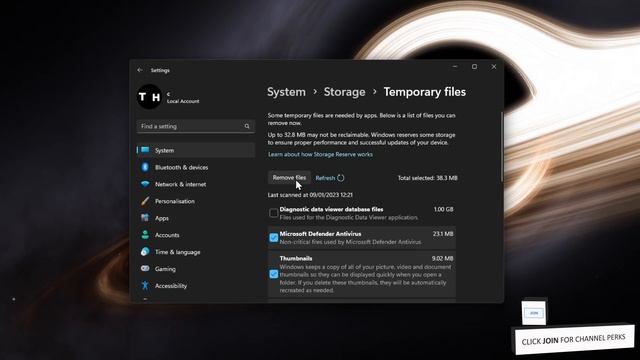Open the Bluetooth & devices section
The image size is (640, 360).
click(x=196, y=167)
